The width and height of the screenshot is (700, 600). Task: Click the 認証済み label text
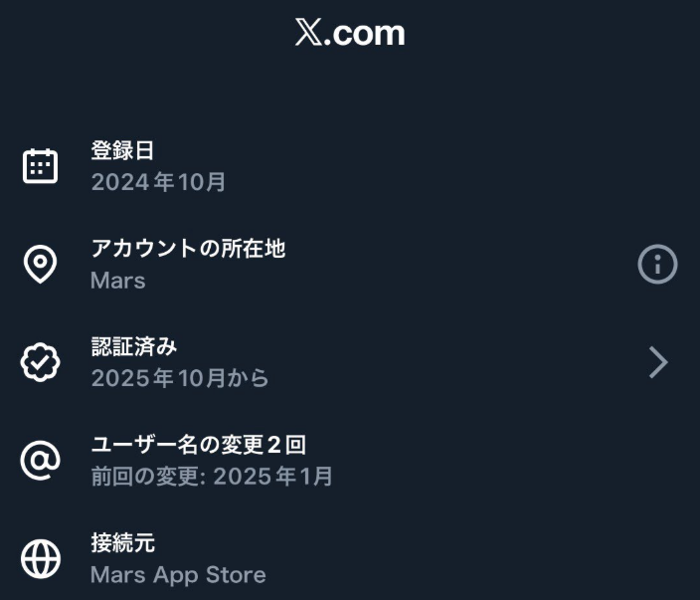click(133, 346)
